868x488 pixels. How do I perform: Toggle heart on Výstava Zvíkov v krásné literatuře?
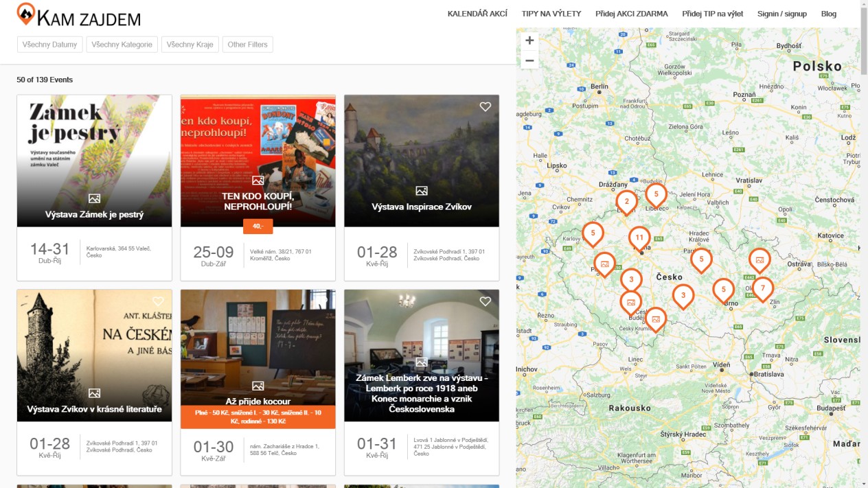click(158, 301)
